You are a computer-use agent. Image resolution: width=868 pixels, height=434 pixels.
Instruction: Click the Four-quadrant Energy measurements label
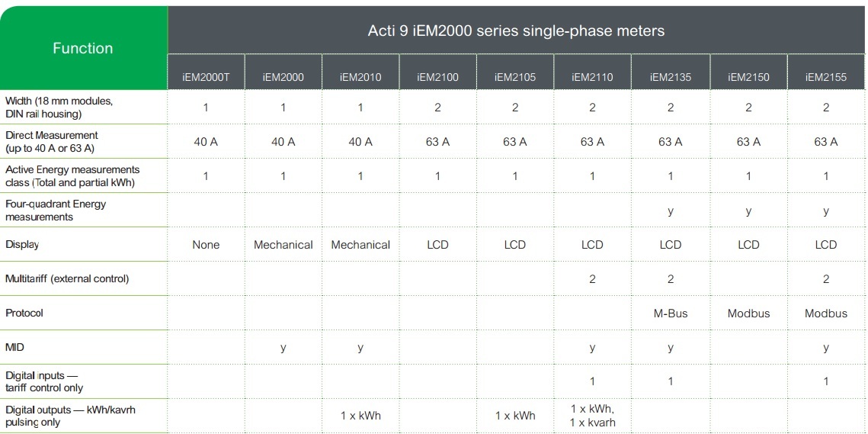point(56,210)
